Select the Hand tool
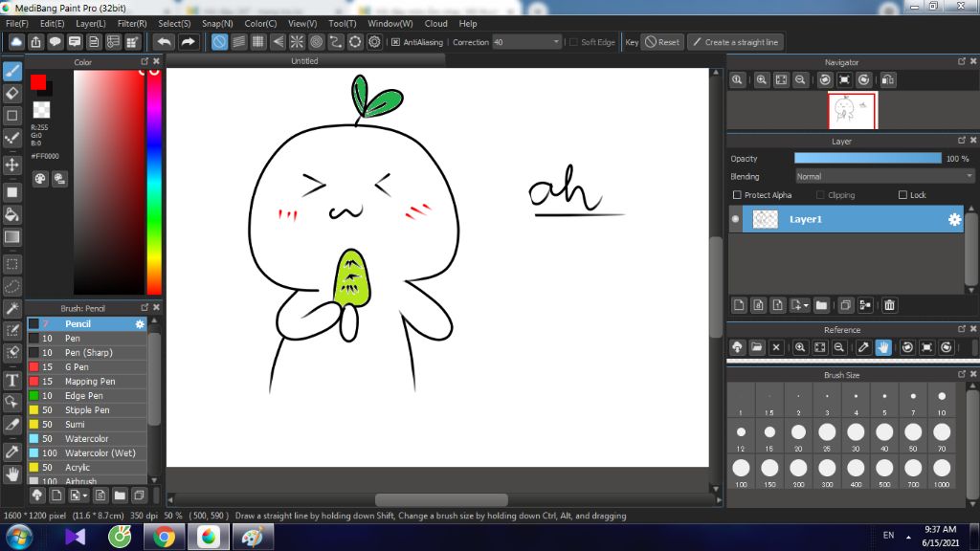The height and width of the screenshot is (551, 980). click(x=12, y=474)
